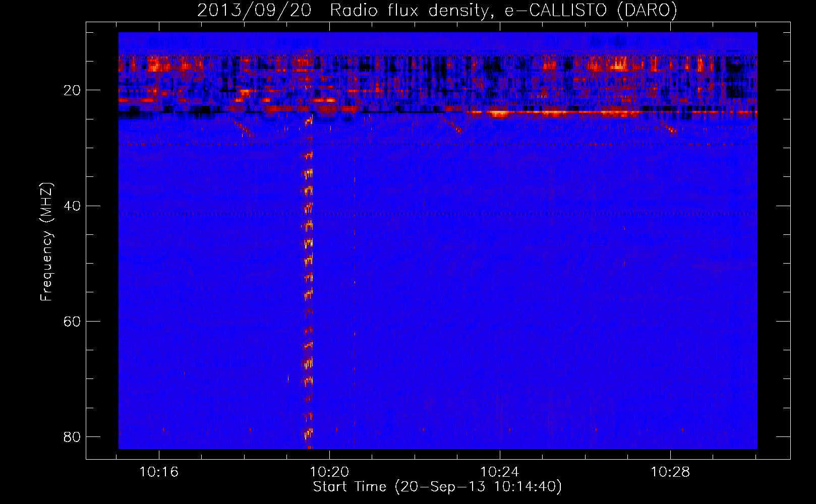Click the '20' frequency tick label
This screenshot has height=504, width=816.
[x=72, y=90]
